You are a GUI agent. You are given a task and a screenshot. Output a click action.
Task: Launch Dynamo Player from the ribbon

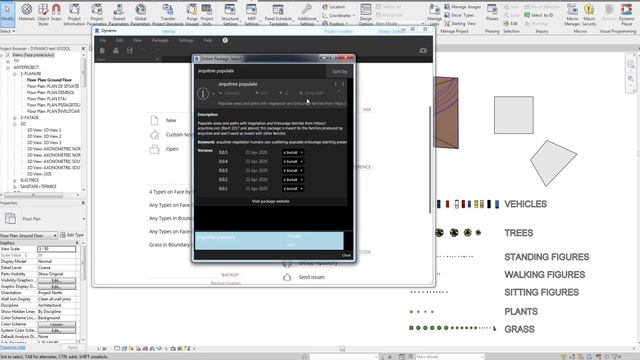(626, 14)
